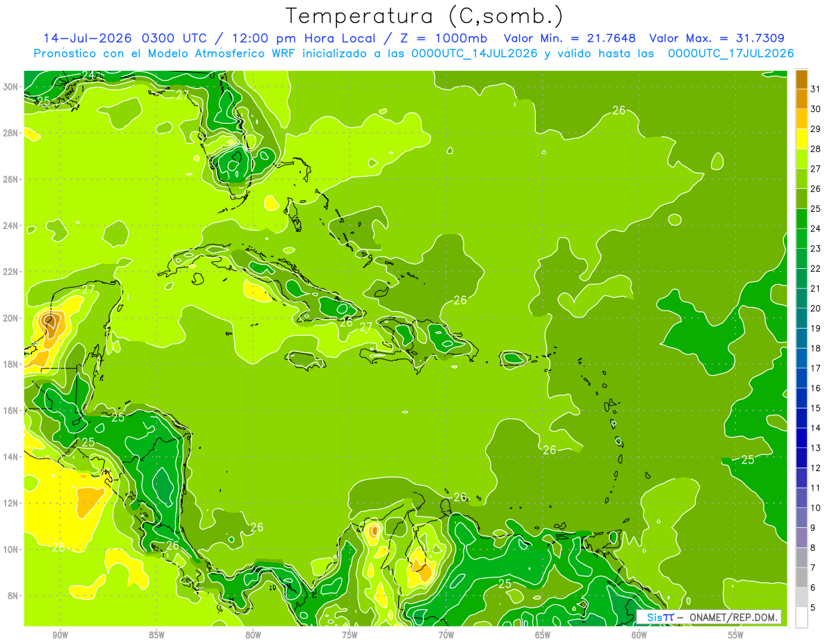Click legend value 12
834x644 pixels.
click(816, 468)
